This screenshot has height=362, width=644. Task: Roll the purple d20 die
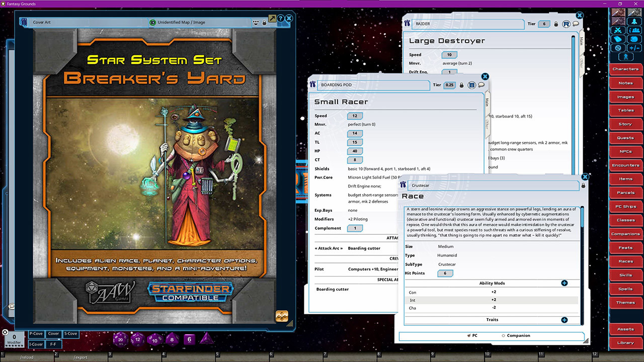click(x=121, y=339)
